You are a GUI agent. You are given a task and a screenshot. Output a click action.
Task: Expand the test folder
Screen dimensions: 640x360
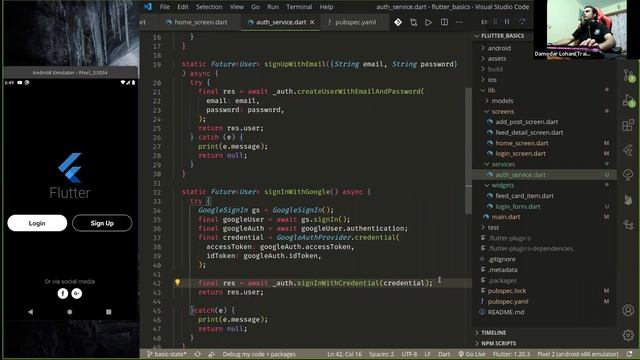pyautogui.click(x=493, y=227)
